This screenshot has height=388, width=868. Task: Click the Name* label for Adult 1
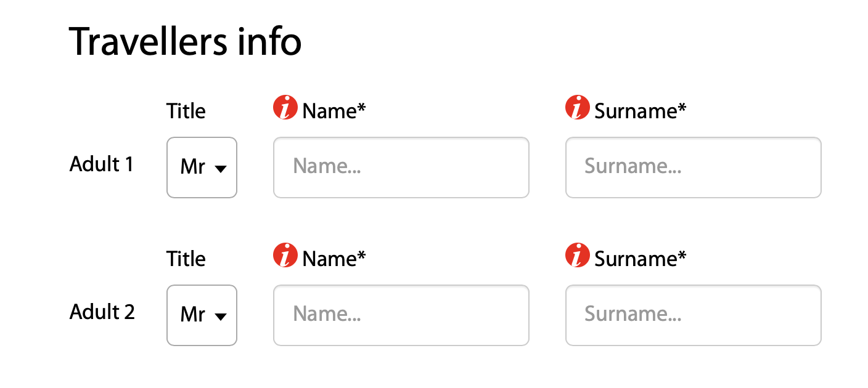[x=334, y=111]
